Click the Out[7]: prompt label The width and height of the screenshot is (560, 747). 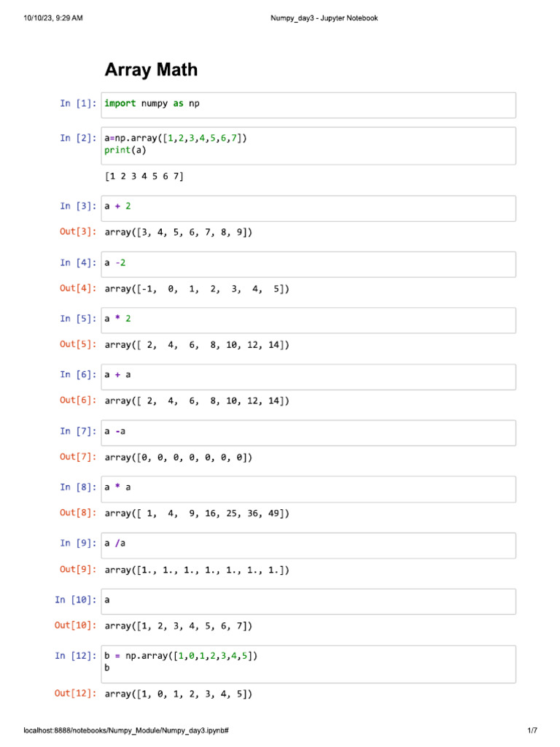(x=78, y=457)
